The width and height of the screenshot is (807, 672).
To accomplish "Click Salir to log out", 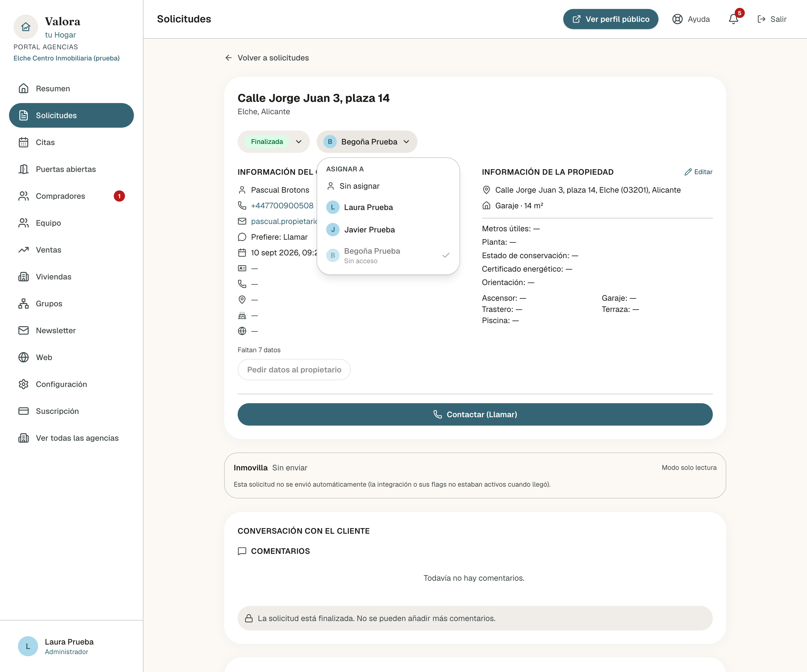I will pos(772,19).
